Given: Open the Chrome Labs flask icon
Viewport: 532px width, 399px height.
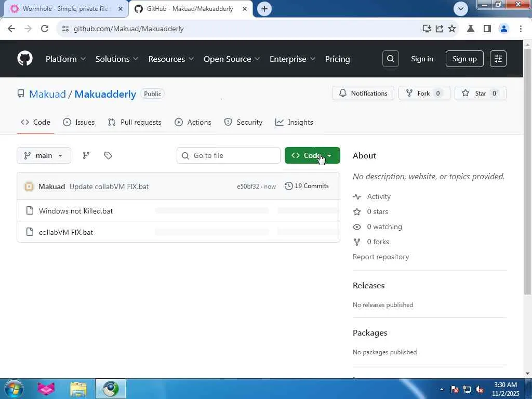Looking at the screenshot, I should 471,29.
